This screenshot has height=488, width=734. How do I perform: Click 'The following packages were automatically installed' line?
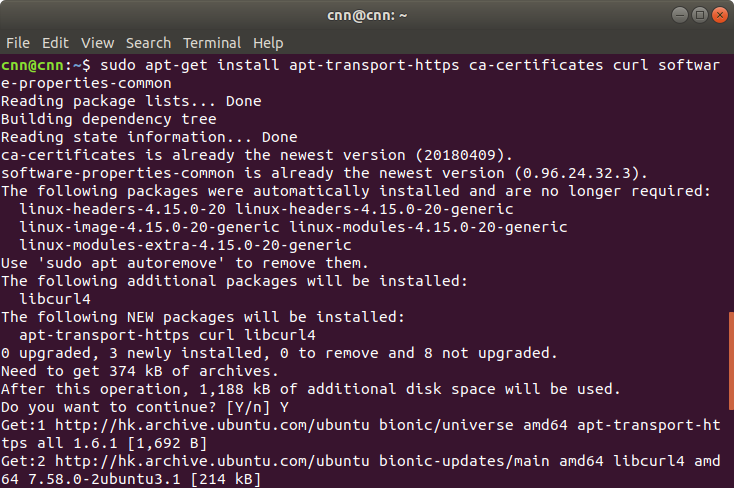(x=356, y=191)
